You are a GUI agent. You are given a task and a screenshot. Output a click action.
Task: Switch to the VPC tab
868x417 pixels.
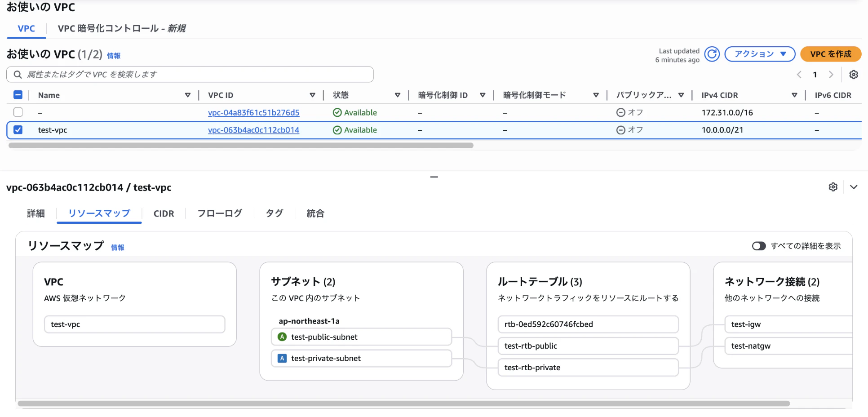(27, 28)
